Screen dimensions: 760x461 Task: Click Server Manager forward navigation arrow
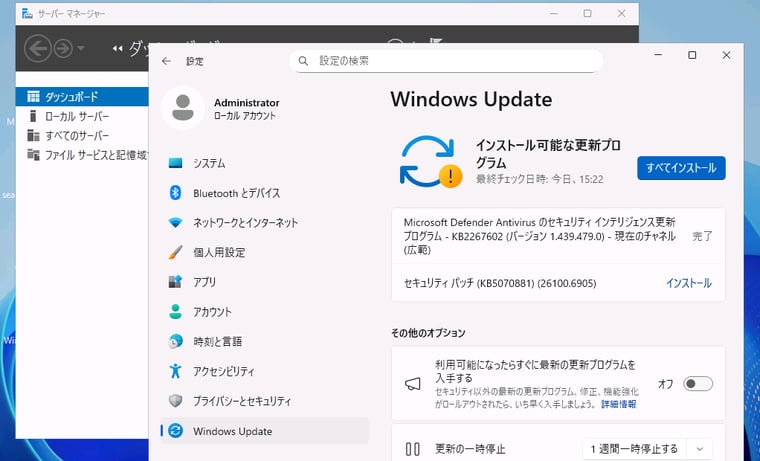point(63,48)
